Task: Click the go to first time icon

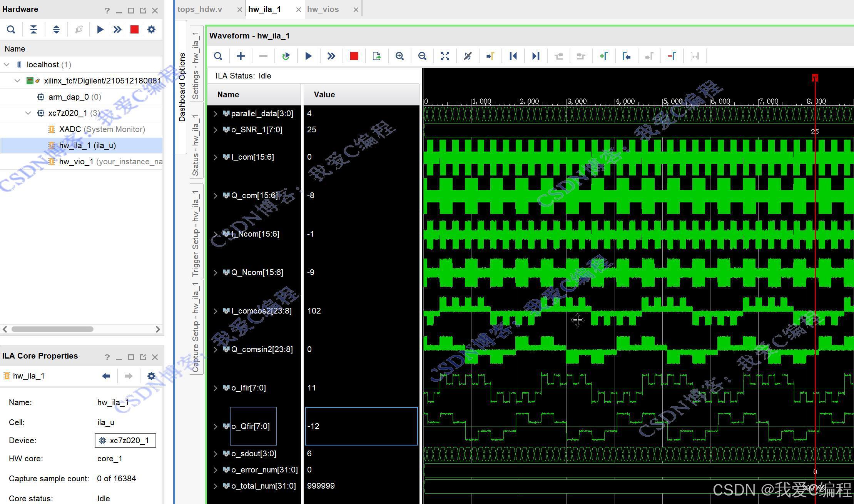Action: click(x=513, y=56)
